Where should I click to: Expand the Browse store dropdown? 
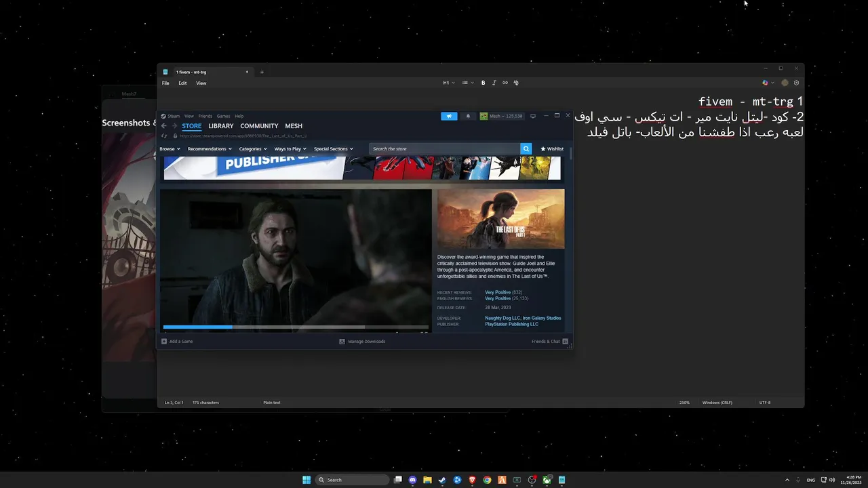170,148
